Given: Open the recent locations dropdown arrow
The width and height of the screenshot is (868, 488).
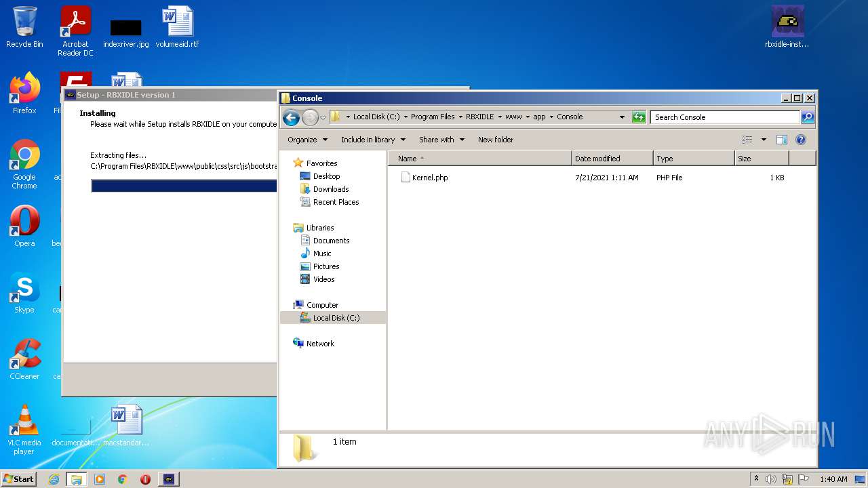Looking at the screenshot, I should coord(323,117).
